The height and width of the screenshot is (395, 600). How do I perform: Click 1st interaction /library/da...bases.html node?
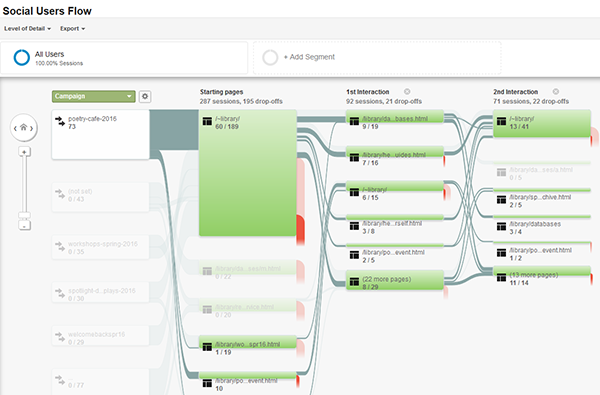(395, 117)
